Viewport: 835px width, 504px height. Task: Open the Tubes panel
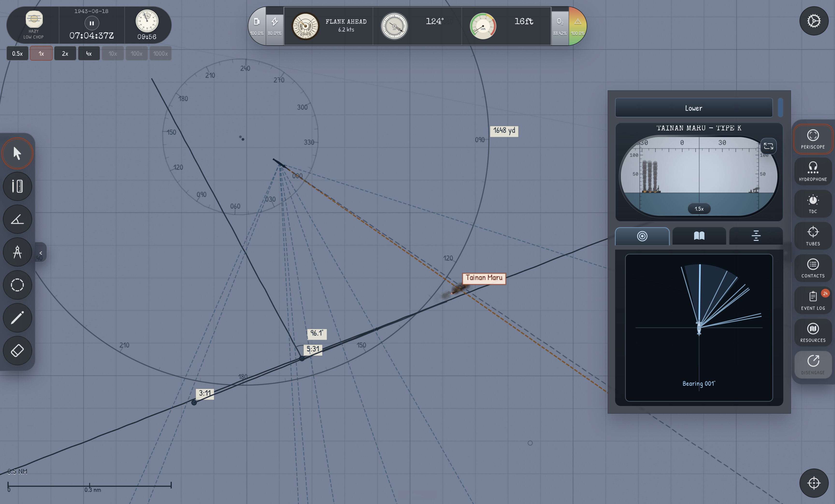tap(813, 236)
